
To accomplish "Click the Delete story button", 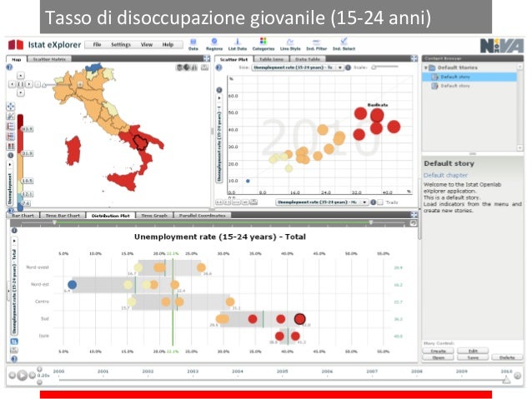I will [507, 357].
